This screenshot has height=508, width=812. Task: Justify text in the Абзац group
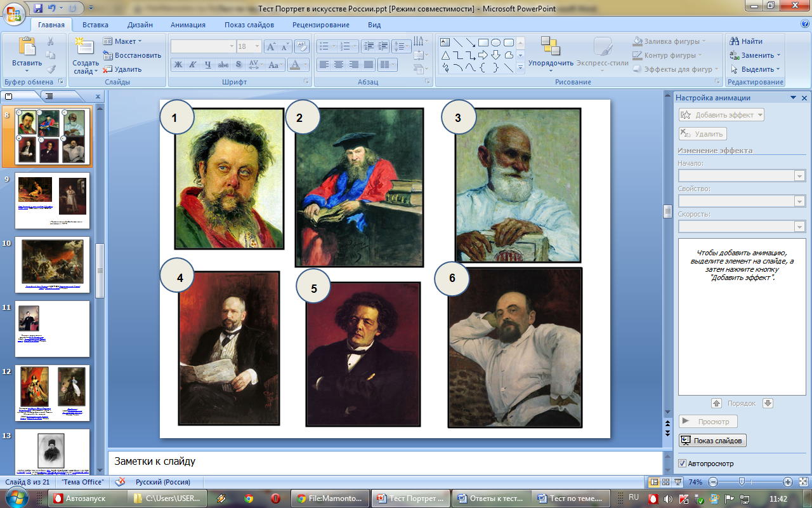click(369, 65)
